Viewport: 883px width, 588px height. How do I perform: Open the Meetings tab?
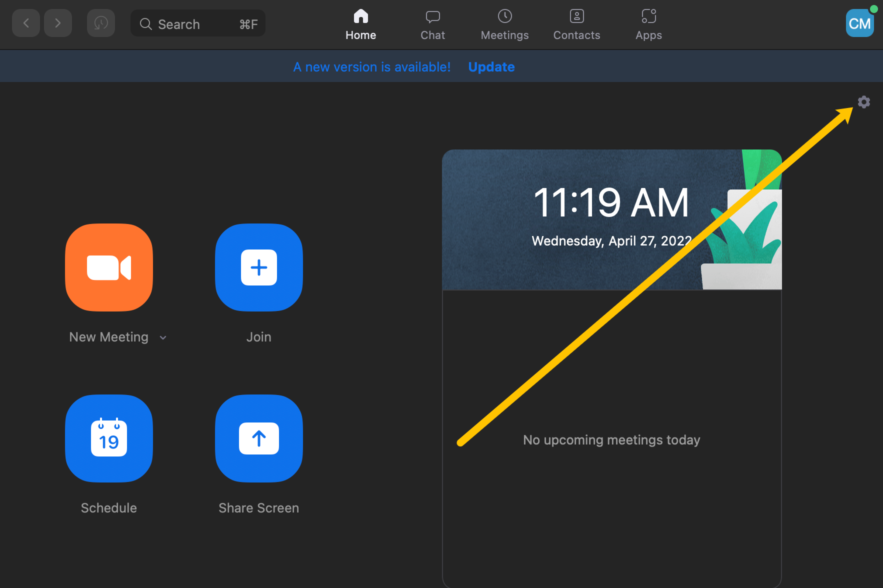coord(505,24)
